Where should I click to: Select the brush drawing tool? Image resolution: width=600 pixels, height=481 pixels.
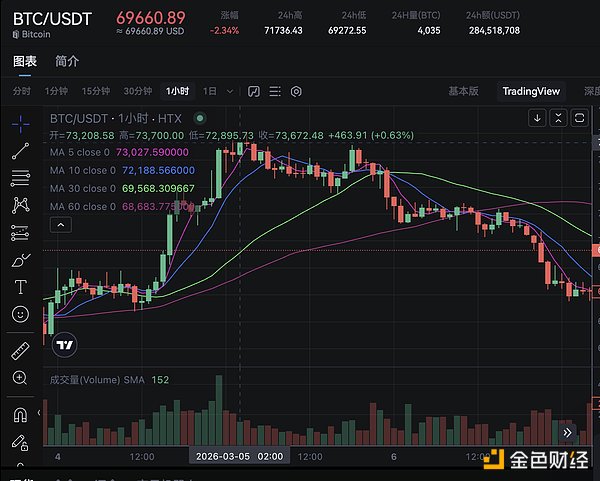click(x=20, y=259)
